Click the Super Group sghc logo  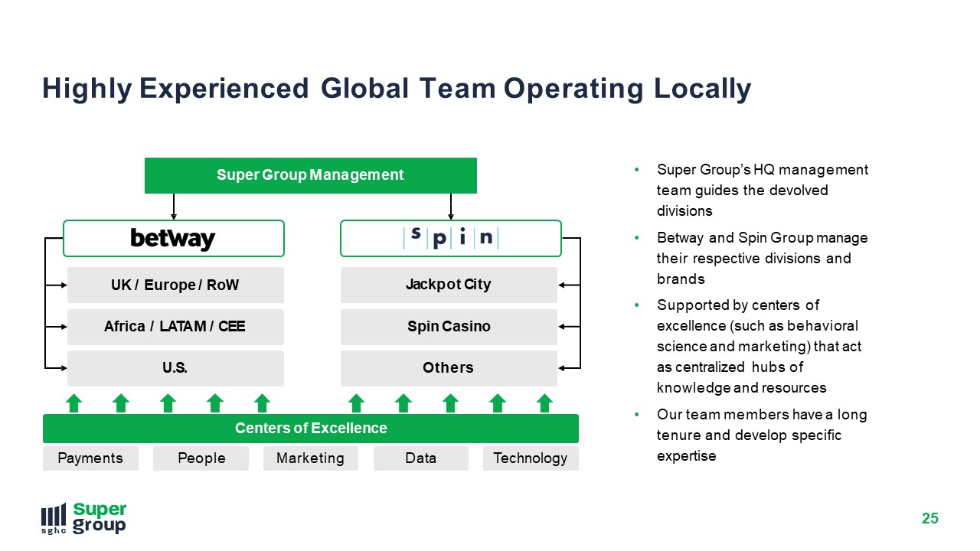[83, 518]
